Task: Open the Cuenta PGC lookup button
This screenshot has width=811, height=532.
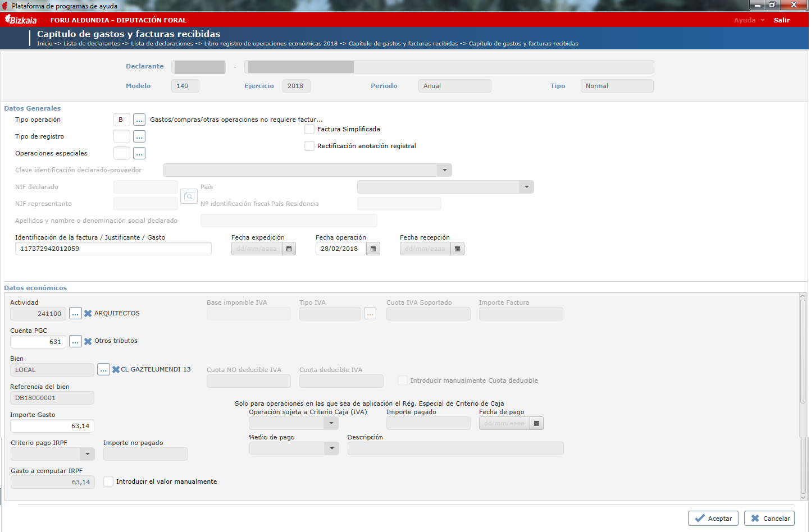Action: click(x=75, y=341)
